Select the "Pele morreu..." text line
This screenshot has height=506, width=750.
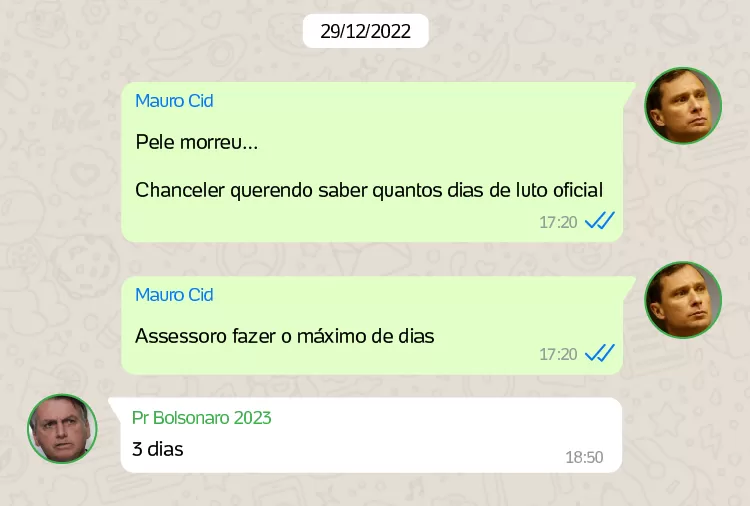[x=197, y=142]
